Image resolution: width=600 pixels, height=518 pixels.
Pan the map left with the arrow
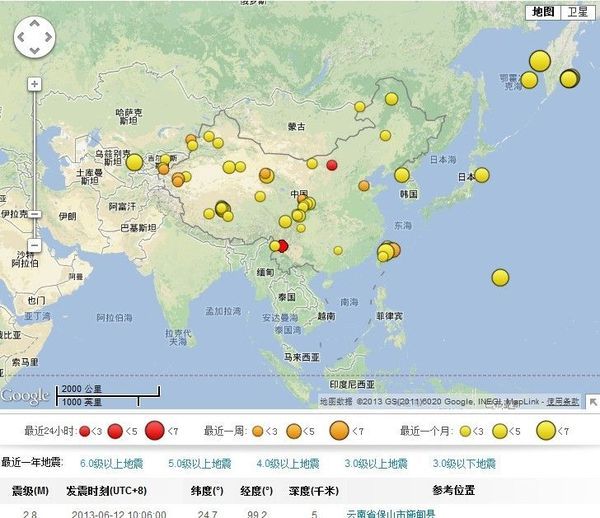point(22,38)
